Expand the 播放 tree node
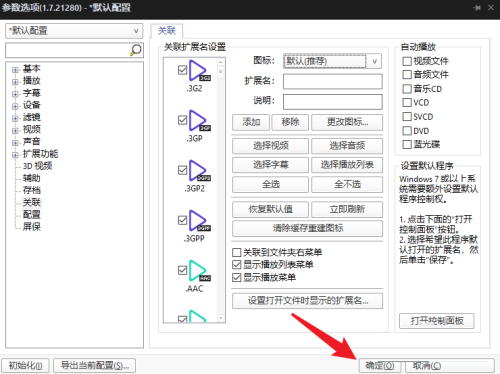 pyautogui.click(x=15, y=82)
